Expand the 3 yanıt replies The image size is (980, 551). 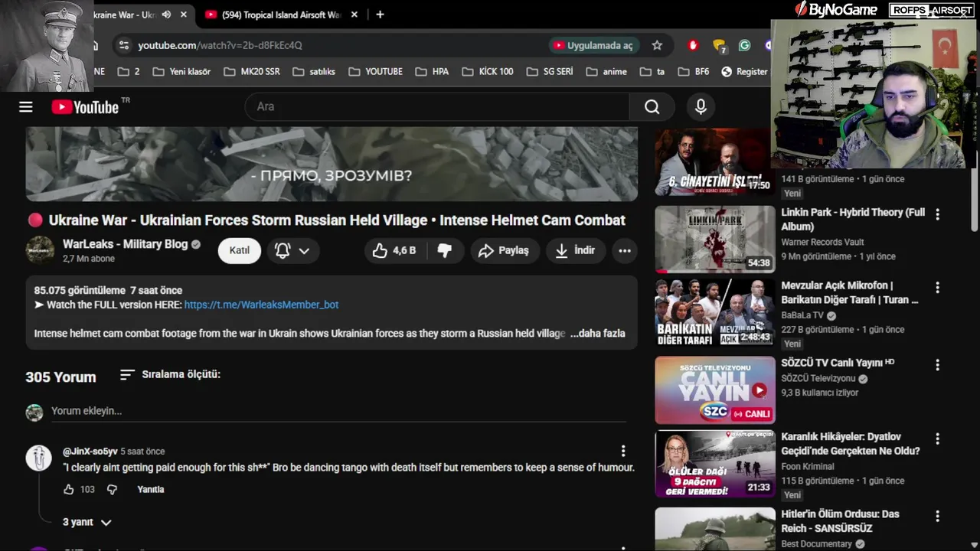[87, 522]
